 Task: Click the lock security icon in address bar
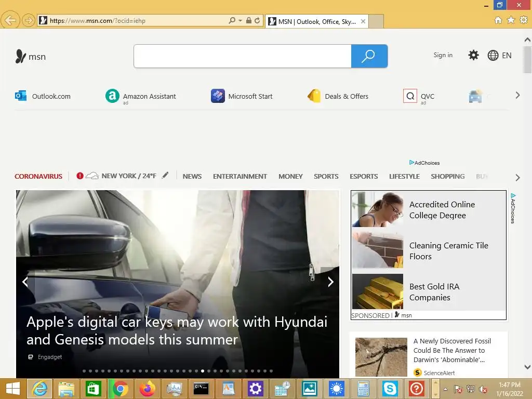(x=249, y=20)
